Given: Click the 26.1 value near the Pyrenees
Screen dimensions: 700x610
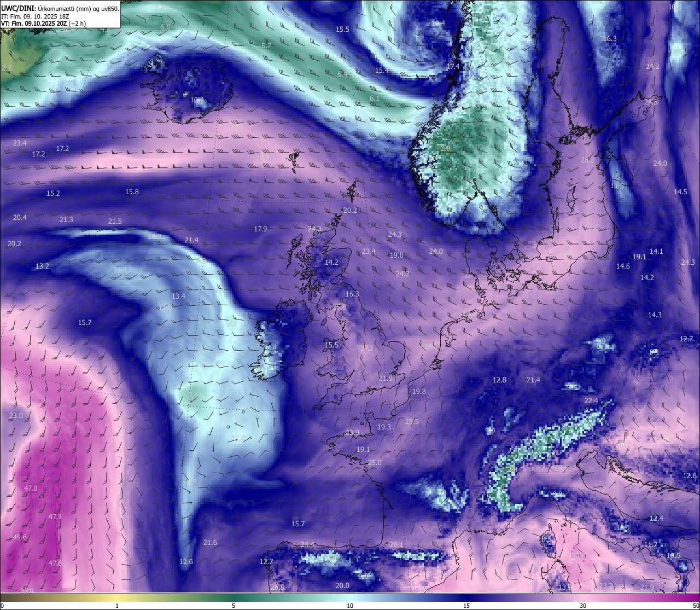Looking at the screenshot, I should point(396,544).
